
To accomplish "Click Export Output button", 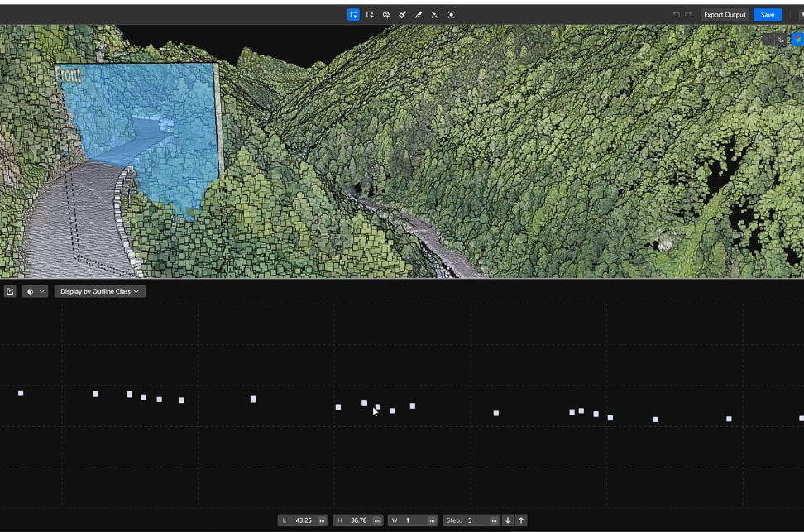I will (725, 15).
